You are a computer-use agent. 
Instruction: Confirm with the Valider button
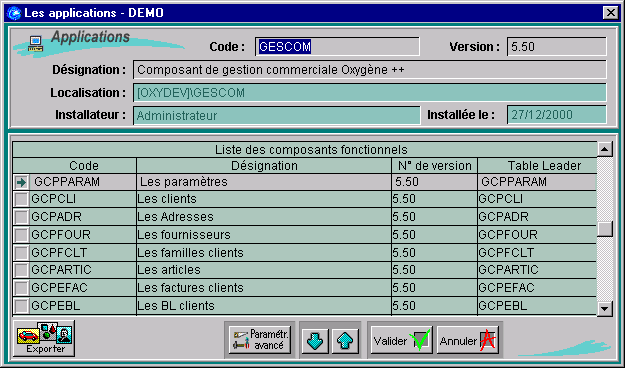402,340
